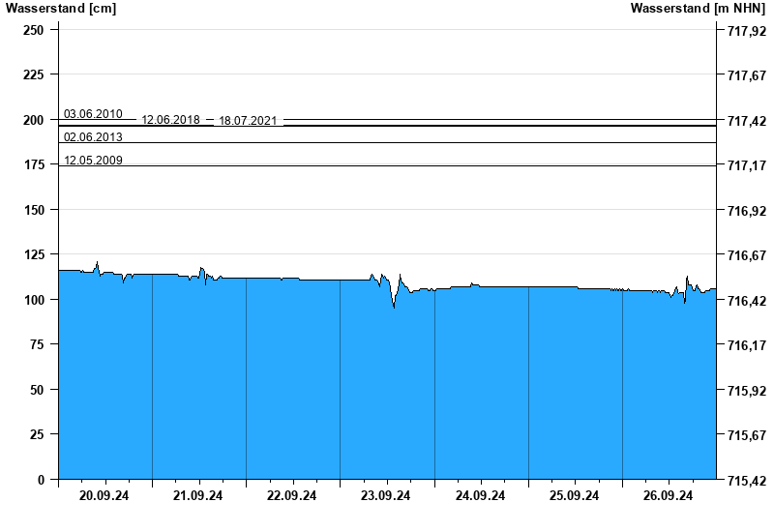
Task: Select the 12.05.2009 flood marker label
Action: pyautogui.click(x=93, y=160)
